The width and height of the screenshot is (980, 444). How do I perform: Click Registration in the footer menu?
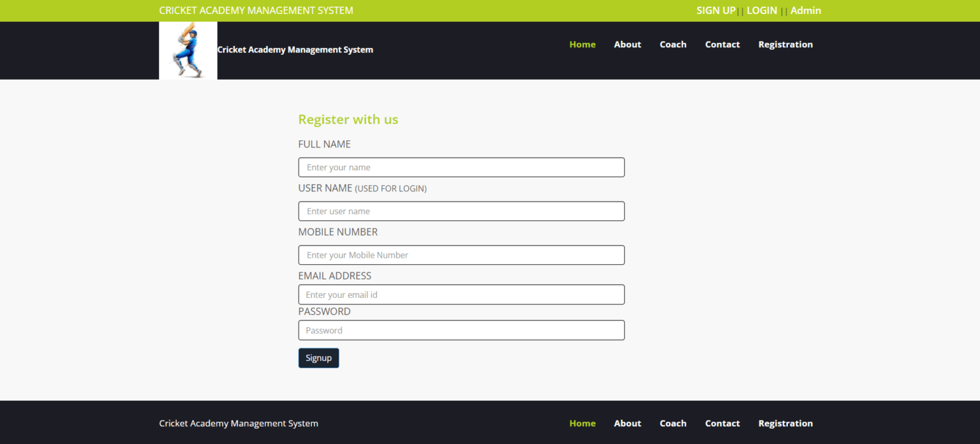tap(785, 423)
